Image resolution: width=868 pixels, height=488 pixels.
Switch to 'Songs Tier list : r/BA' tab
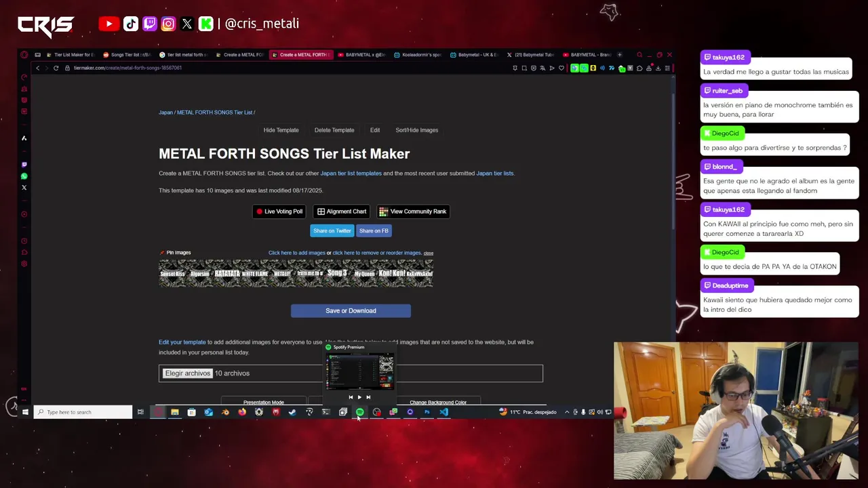pyautogui.click(x=126, y=55)
